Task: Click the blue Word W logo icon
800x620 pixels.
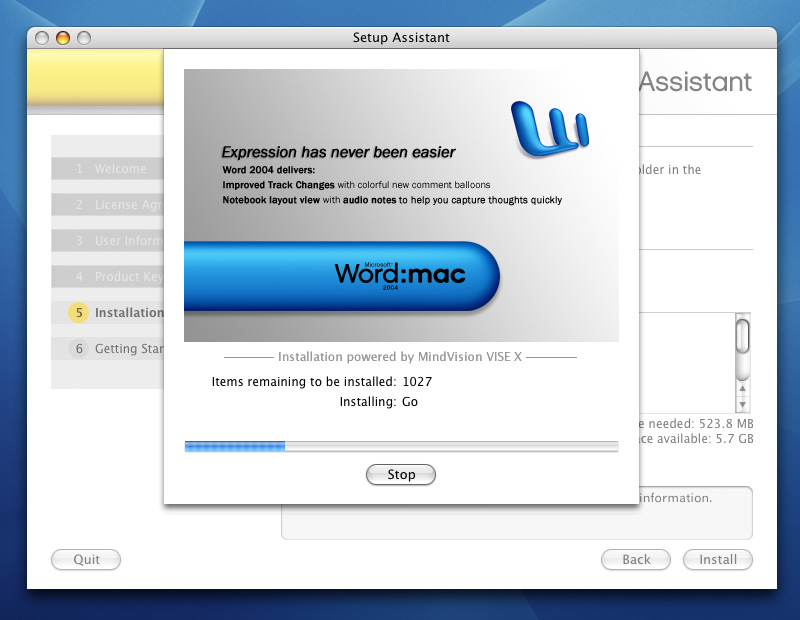Action: pyautogui.click(x=550, y=128)
